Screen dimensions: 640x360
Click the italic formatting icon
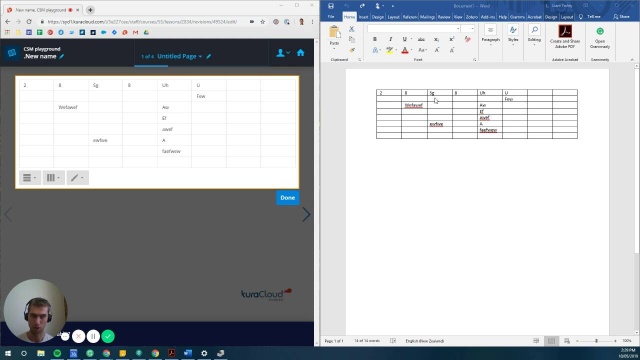tap(390, 39)
